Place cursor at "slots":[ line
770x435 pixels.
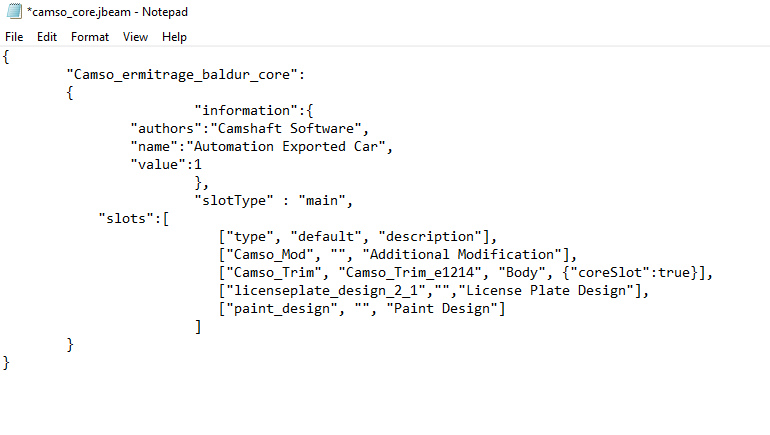coord(134,219)
